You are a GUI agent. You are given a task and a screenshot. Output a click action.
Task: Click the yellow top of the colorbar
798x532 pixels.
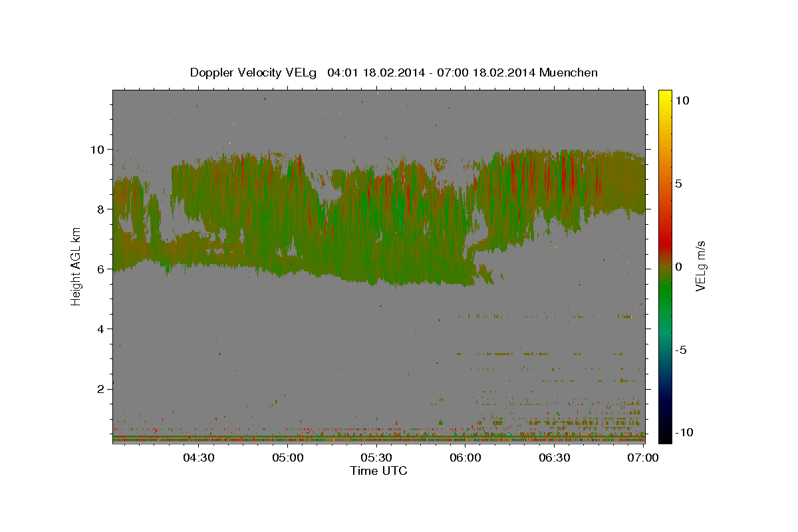[x=665, y=94]
